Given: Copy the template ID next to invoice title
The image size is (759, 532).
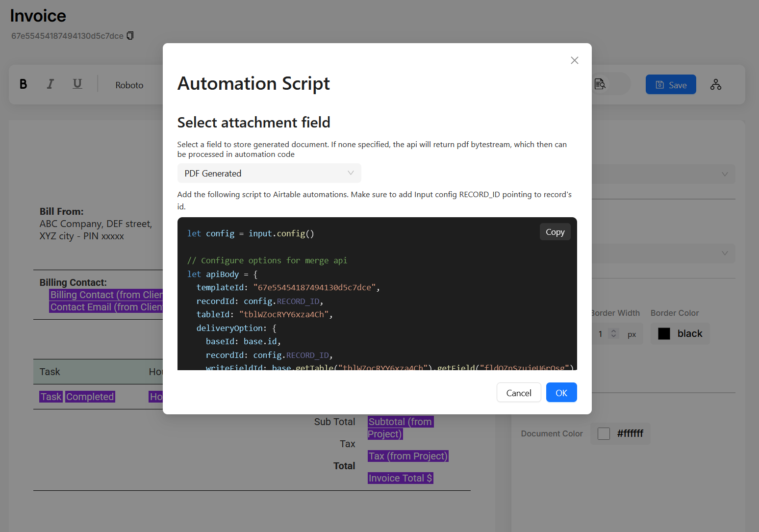Looking at the screenshot, I should [x=130, y=36].
